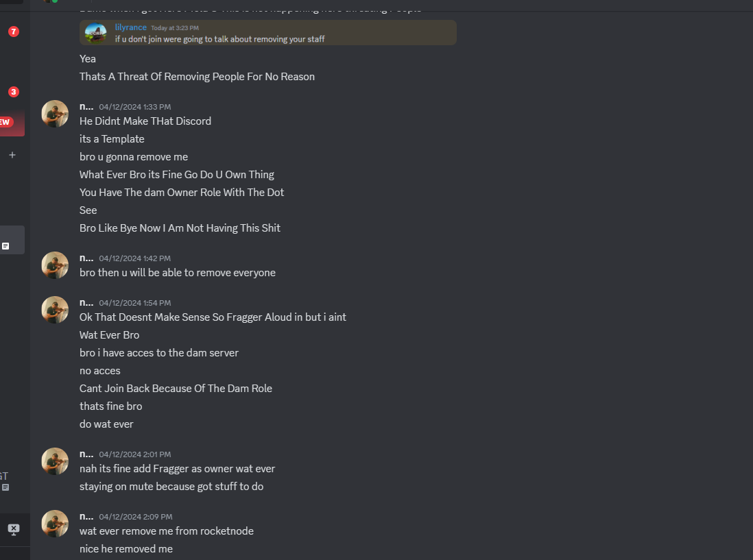Click the document icon below the GT label
The image size is (753, 560).
click(5, 487)
